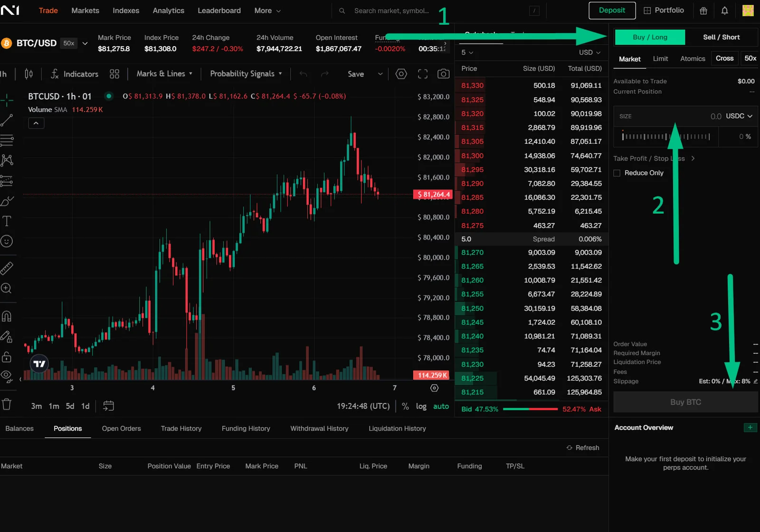Switch to Sell / Short side
This screenshot has width=760, height=532.
721,37
